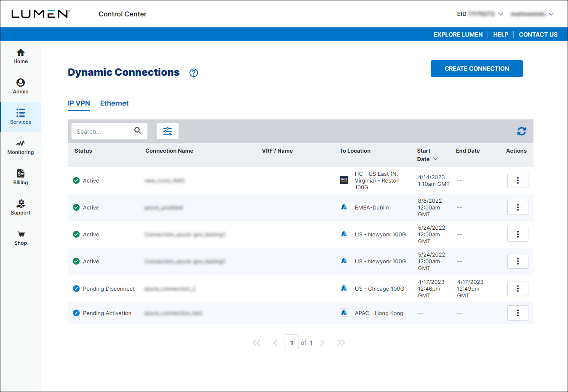Open the Support sidebar section
Screen dimensions: 568x392
coord(20,208)
